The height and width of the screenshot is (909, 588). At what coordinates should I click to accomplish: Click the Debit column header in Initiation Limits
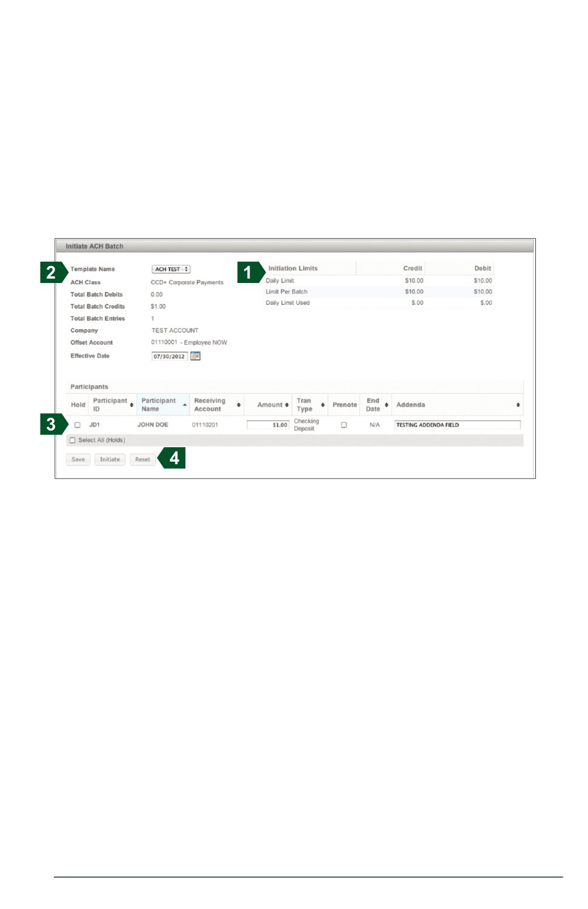click(483, 268)
